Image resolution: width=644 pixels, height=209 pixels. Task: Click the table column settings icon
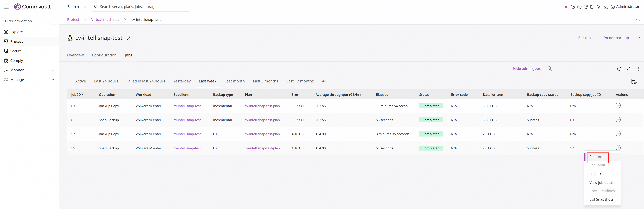coord(634,81)
